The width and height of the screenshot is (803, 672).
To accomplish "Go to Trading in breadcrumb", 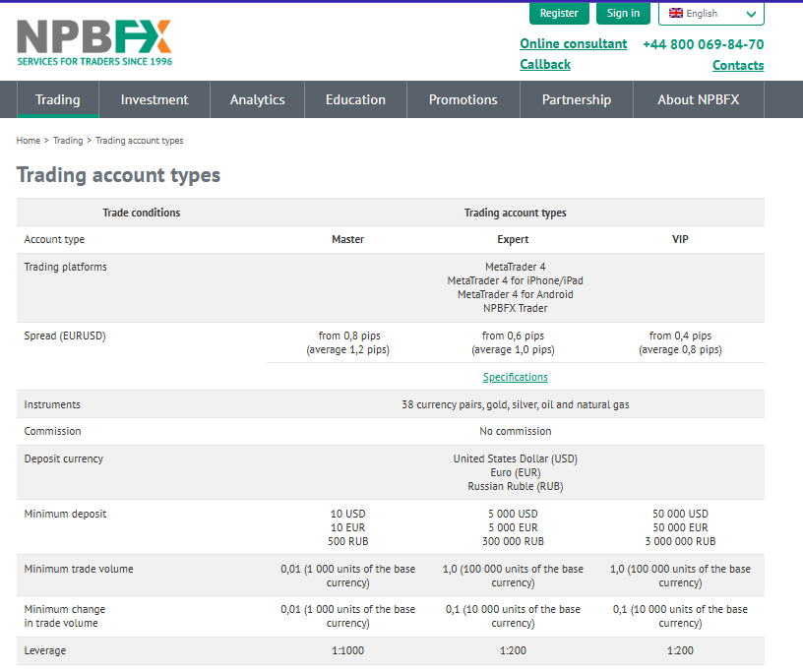I will 68,141.
